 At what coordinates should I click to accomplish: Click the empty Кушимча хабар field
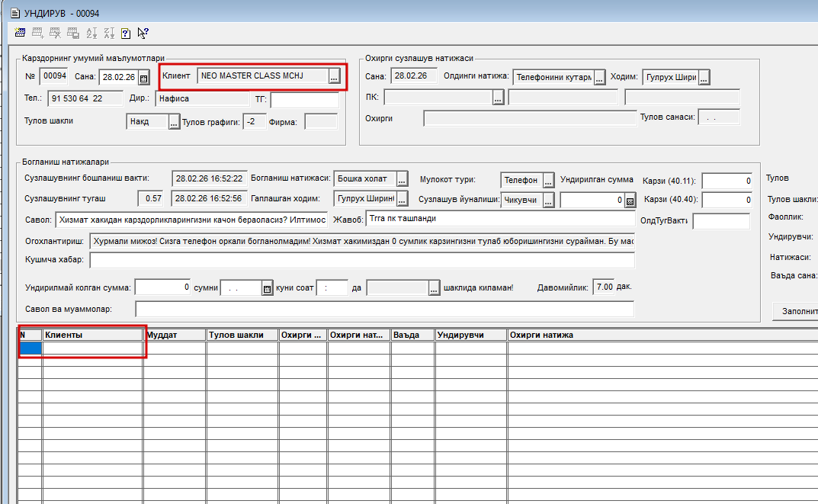362,260
